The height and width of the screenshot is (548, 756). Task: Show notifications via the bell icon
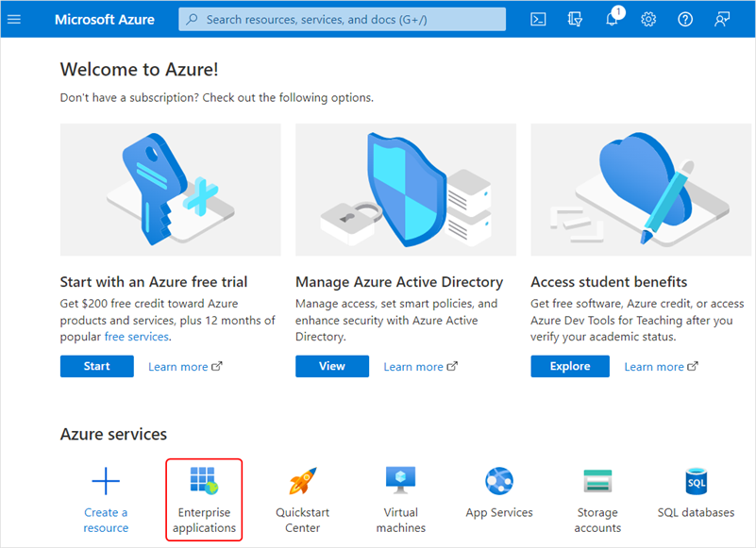613,20
